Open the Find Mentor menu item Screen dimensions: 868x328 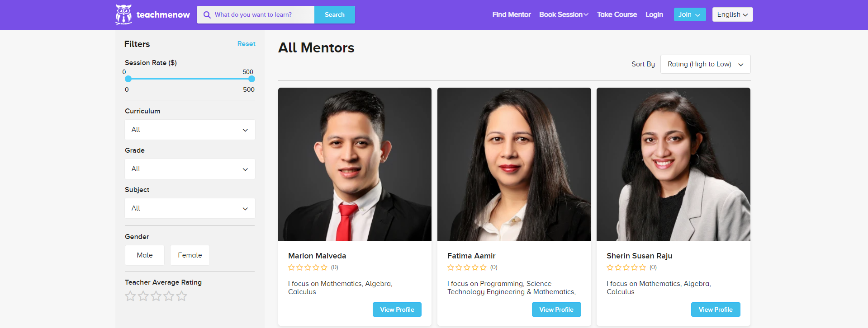512,14
